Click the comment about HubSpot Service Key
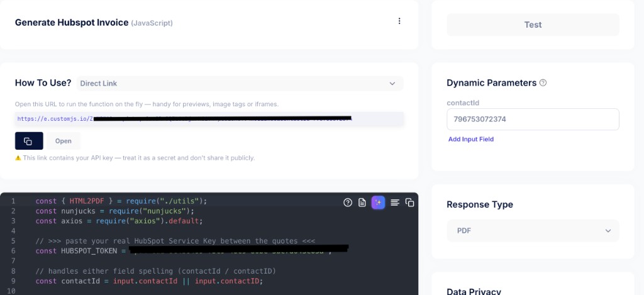Viewport: 644px width, 295px height. tap(175, 241)
